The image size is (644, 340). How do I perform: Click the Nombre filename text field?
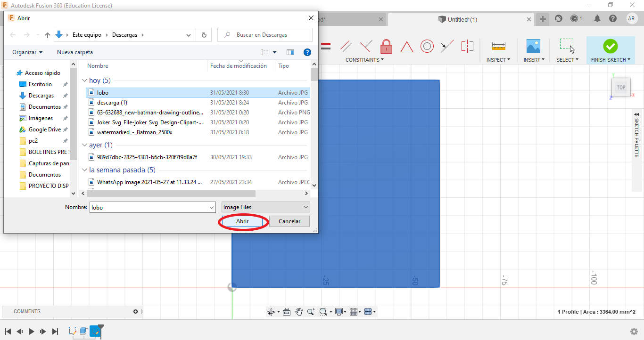[x=149, y=207]
